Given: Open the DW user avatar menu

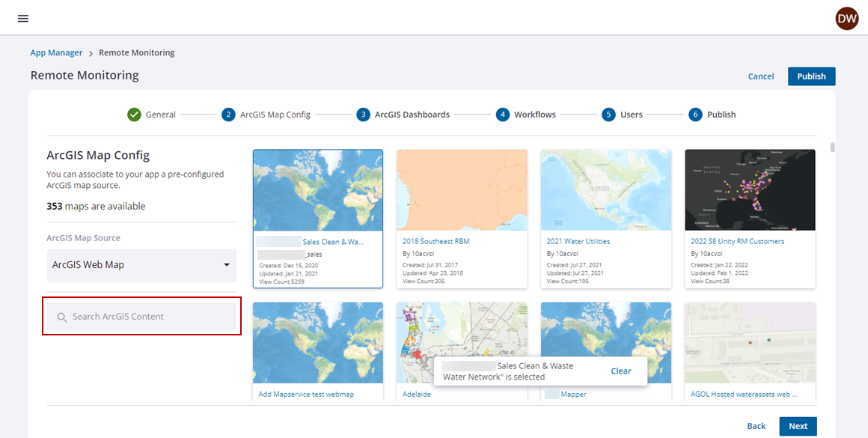Looking at the screenshot, I should tap(846, 19).
